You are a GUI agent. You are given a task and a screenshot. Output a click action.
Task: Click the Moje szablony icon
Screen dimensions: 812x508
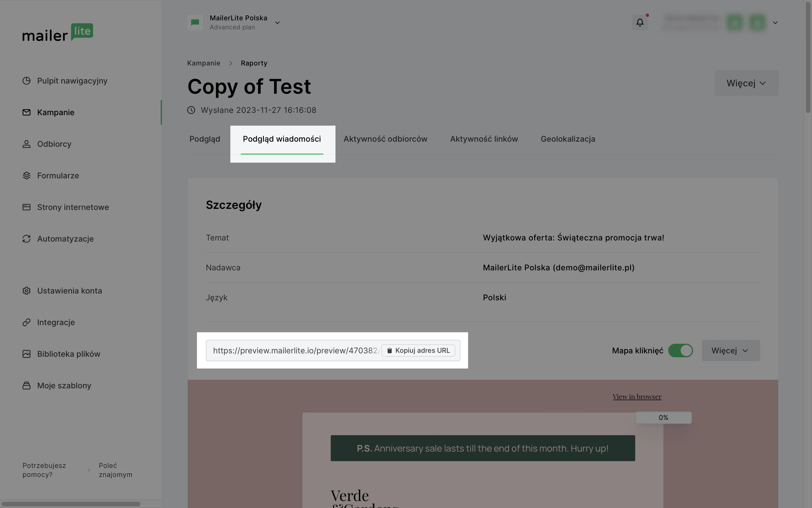(x=27, y=385)
